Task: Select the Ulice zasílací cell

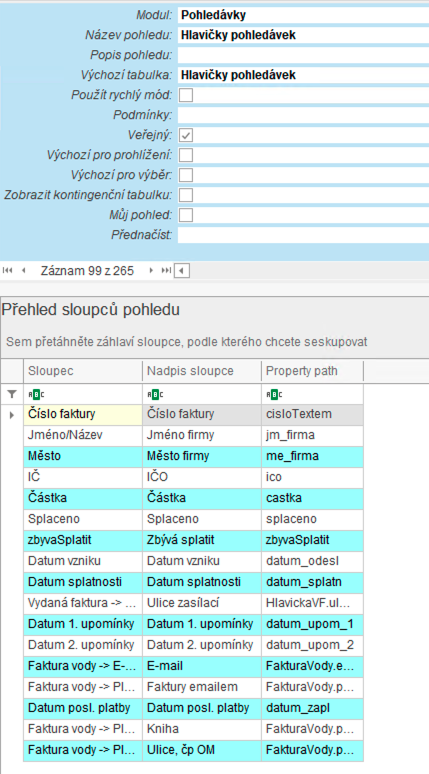Action: tap(202, 604)
